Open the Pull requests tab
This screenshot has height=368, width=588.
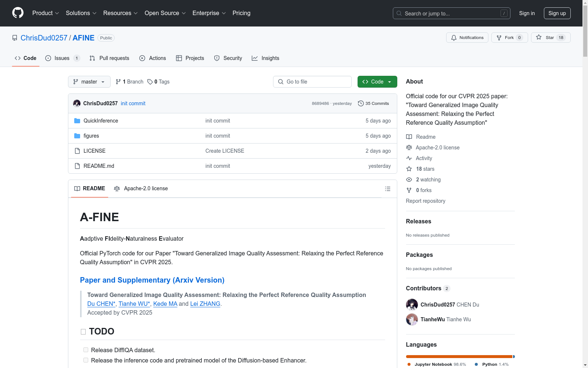110,58
